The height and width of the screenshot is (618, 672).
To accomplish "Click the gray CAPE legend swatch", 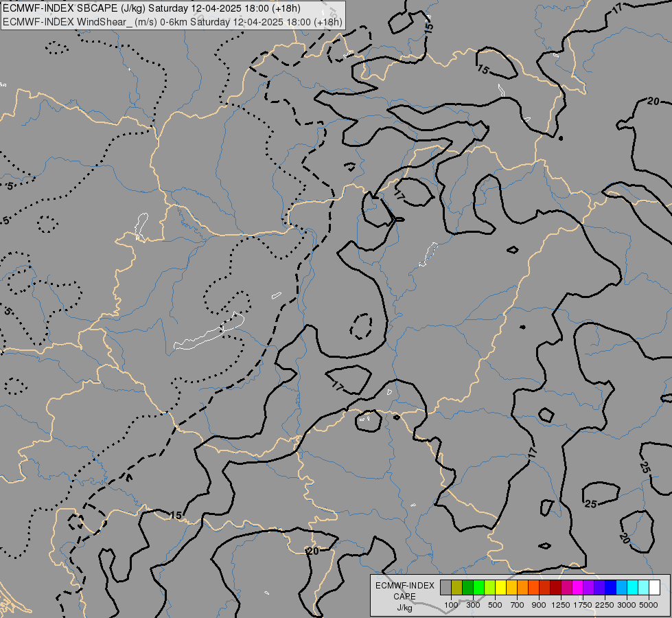I will [x=445, y=587].
